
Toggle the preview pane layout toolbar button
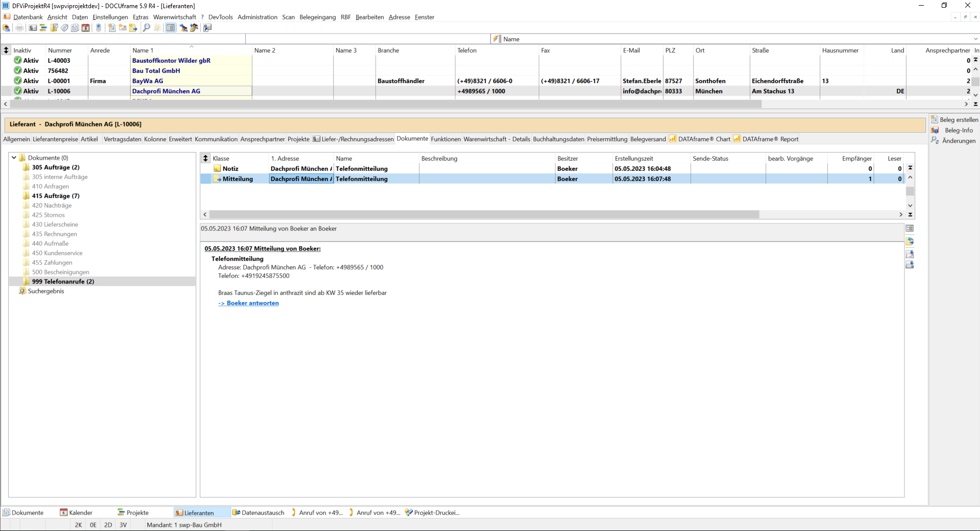click(x=170, y=28)
